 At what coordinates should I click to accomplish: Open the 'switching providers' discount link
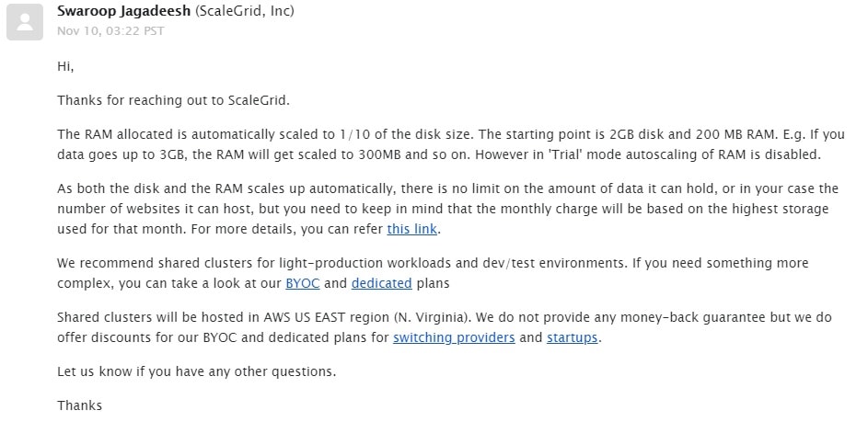click(454, 337)
